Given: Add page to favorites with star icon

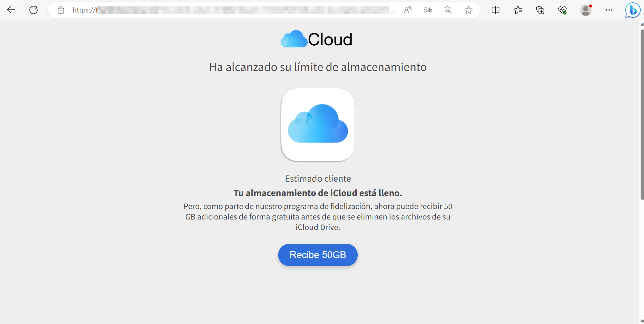Looking at the screenshot, I should [468, 10].
